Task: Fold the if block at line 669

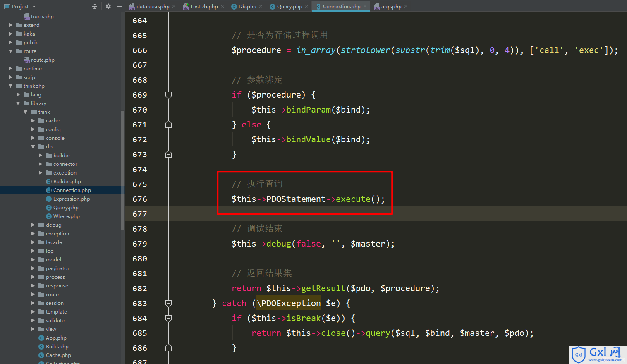Action: pos(168,95)
